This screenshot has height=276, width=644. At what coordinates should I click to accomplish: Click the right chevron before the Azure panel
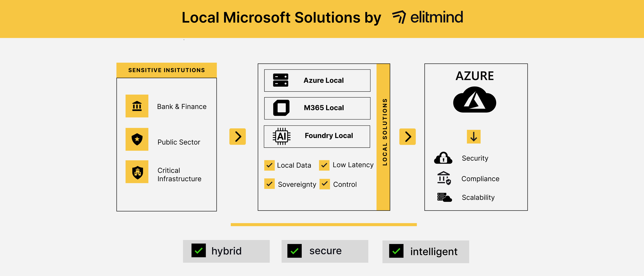pos(407,137)
